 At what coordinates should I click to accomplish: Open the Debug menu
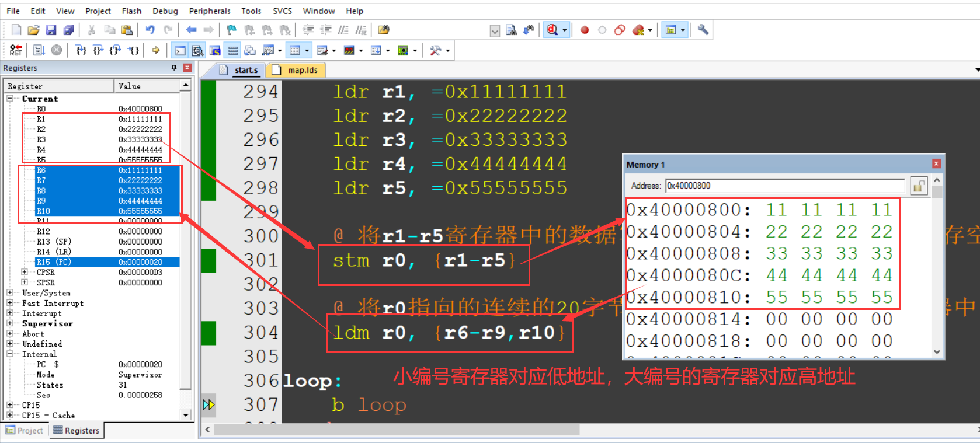pyautogui.click(x=165, y=11)
